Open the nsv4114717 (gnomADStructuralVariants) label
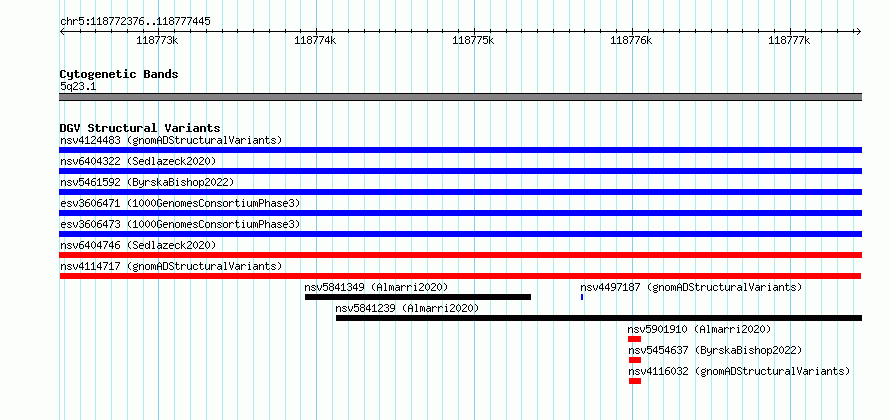This screenshot has height=420, width=890. click(171, 266)
